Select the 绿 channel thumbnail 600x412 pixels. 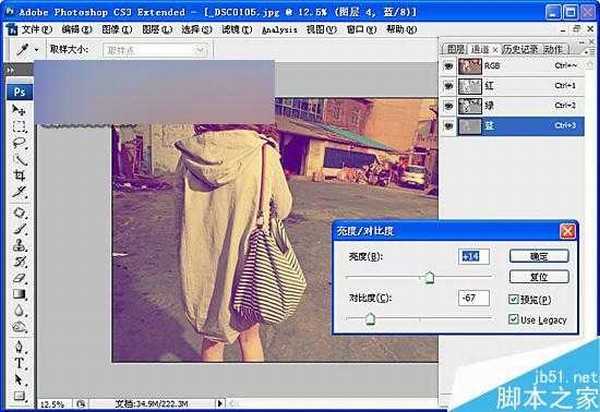point(470,106)
